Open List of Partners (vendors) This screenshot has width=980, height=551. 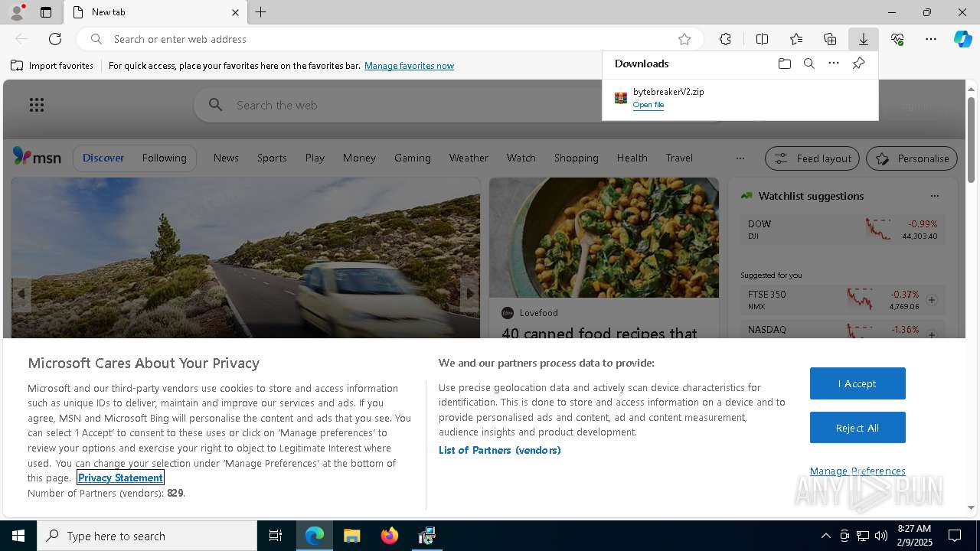click(500, 450)
